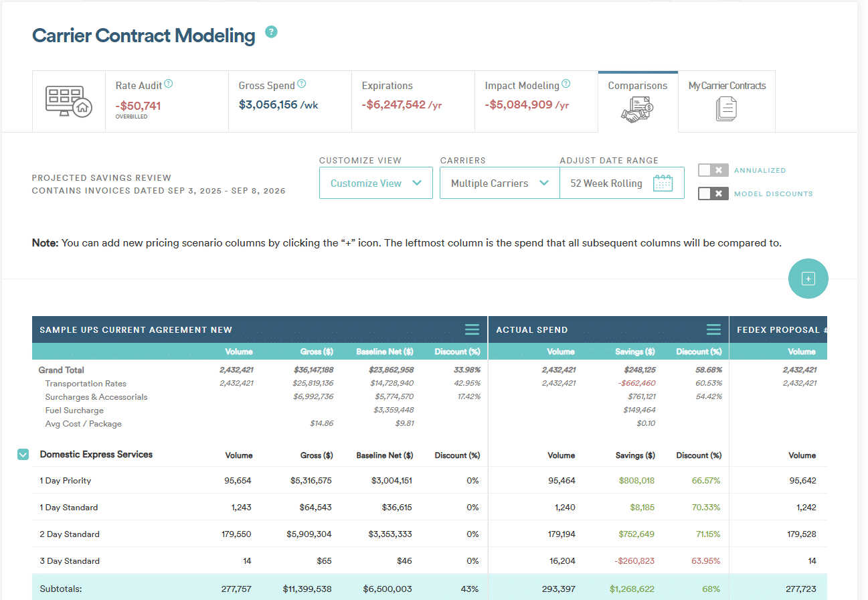Click the Gross Spend info icon
The width and height of the screenshot is (868, 600).
pos(302,84)
